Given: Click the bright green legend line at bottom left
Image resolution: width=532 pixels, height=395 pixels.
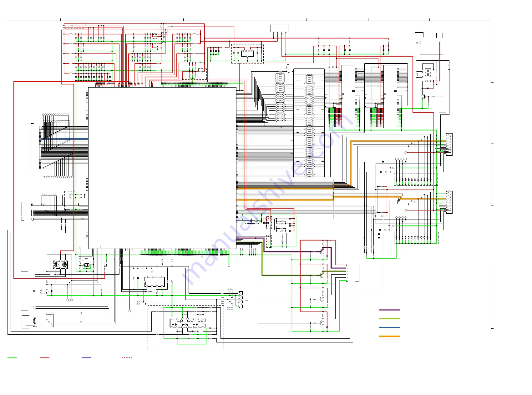Looking at the screenshot, I should pyautogui.click(x=12, y=357).
